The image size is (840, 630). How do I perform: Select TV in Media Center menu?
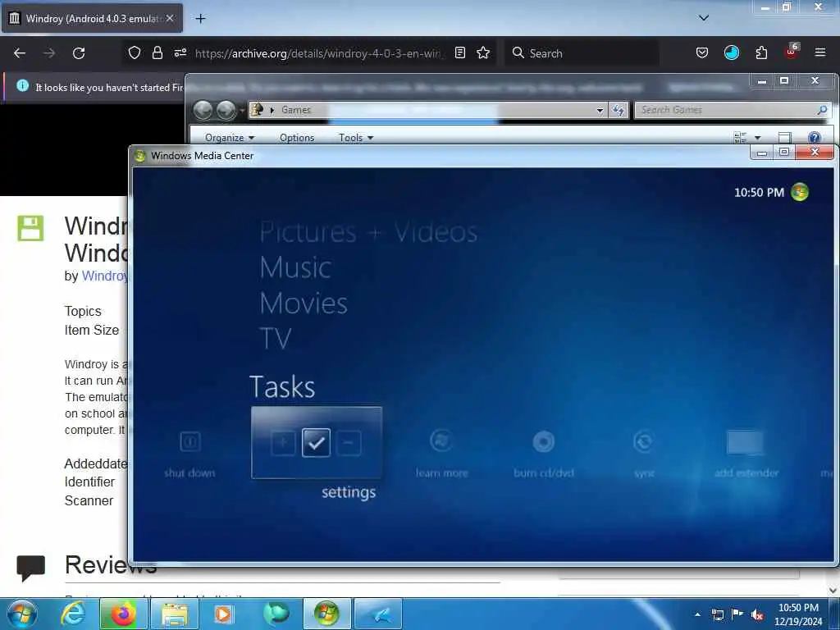[x=276, y=339]
